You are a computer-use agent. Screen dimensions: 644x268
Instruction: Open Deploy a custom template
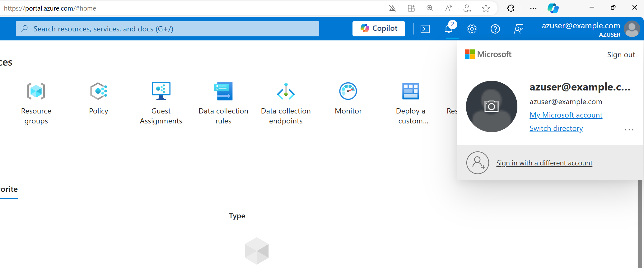click(x=411, y=103)
